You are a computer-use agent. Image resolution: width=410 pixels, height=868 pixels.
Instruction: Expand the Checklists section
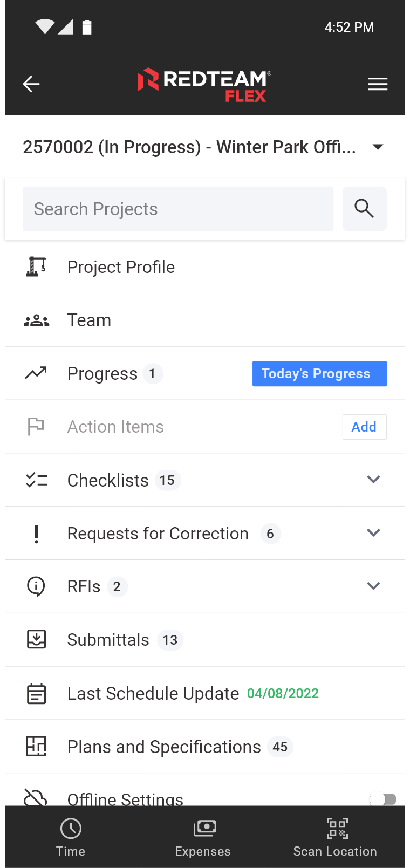click(374, 479)
